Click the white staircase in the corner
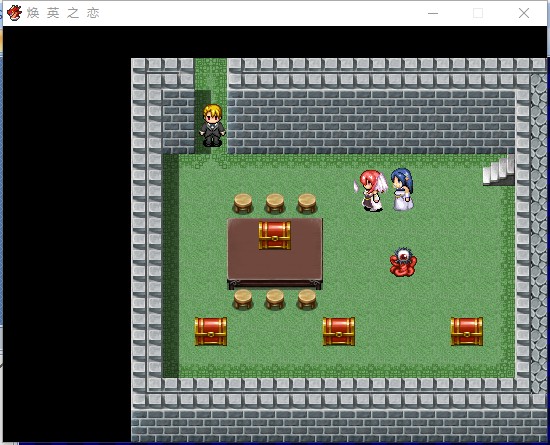 [499, 171]
